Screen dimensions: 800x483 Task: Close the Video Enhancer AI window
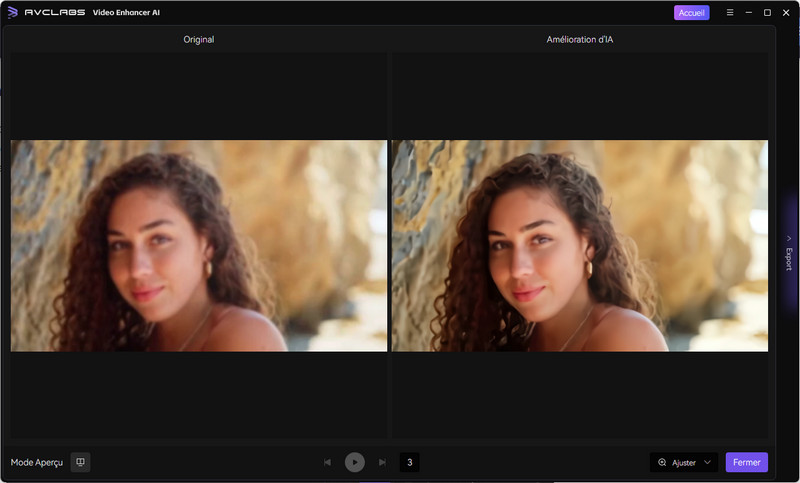click(786, 13)
